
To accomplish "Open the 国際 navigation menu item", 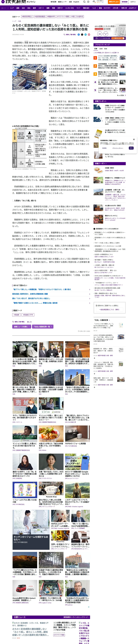I will coord(48,8).
